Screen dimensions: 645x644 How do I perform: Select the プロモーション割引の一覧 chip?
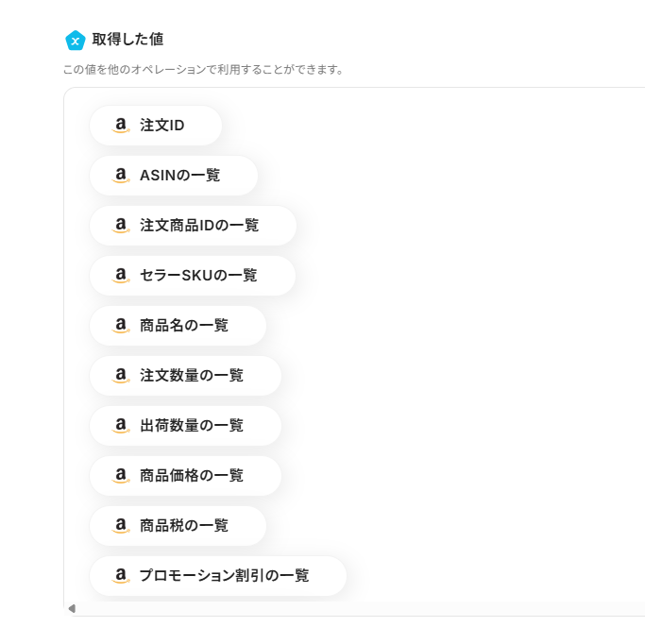tap(218, 576)
